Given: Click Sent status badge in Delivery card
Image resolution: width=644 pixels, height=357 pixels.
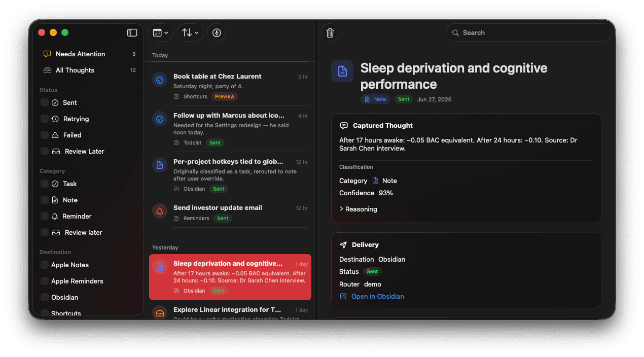Looking at the screenshot, I should (372, 272).
